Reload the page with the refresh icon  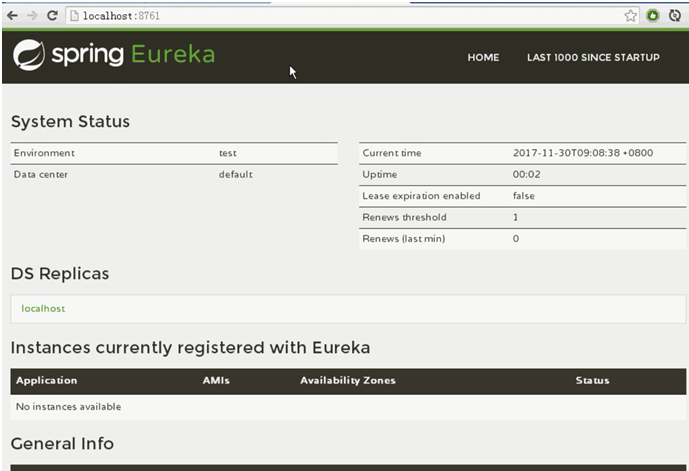coord(52,16)
